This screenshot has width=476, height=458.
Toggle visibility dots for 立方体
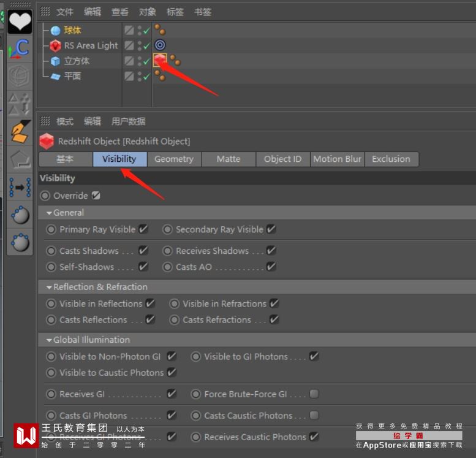pyautogui.click(x=139, y=61)
